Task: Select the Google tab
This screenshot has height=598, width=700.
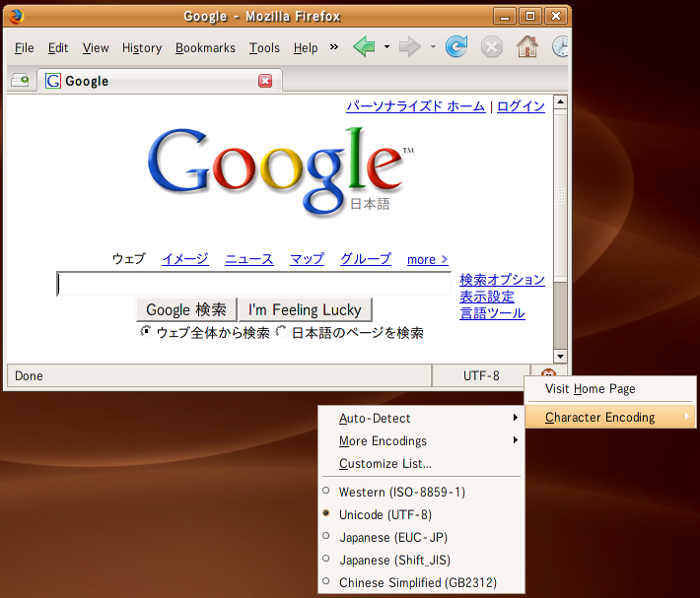Action: 160,81
